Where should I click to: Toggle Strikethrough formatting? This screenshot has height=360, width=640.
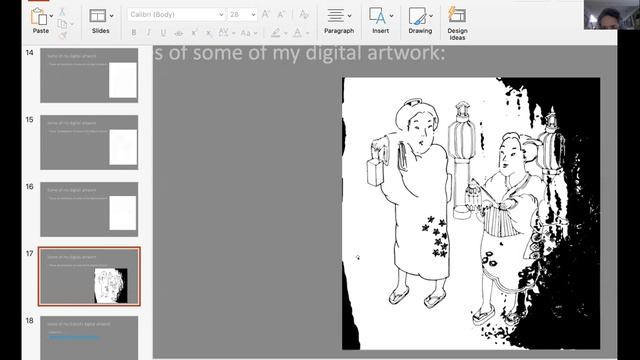(x=178, y=33)
